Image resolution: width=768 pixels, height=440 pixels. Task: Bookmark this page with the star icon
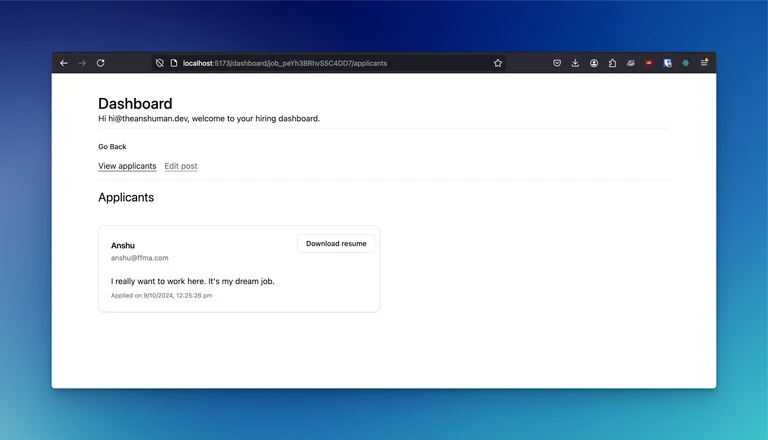click(x=498, y=63)
